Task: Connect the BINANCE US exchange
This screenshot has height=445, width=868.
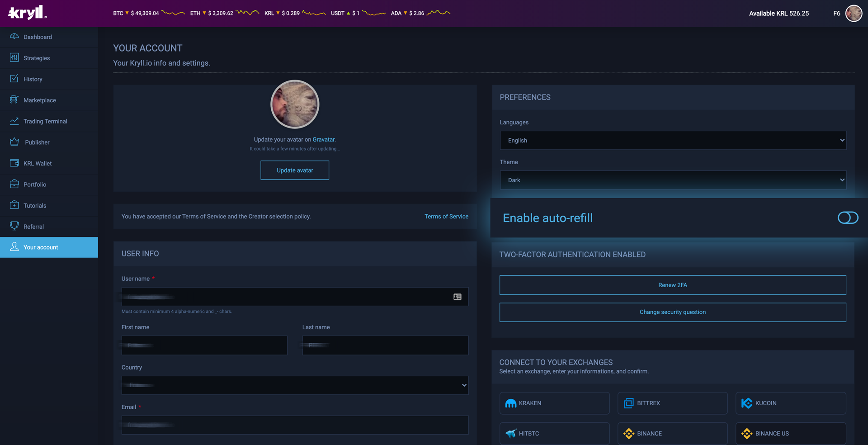Action: (791, 433)
